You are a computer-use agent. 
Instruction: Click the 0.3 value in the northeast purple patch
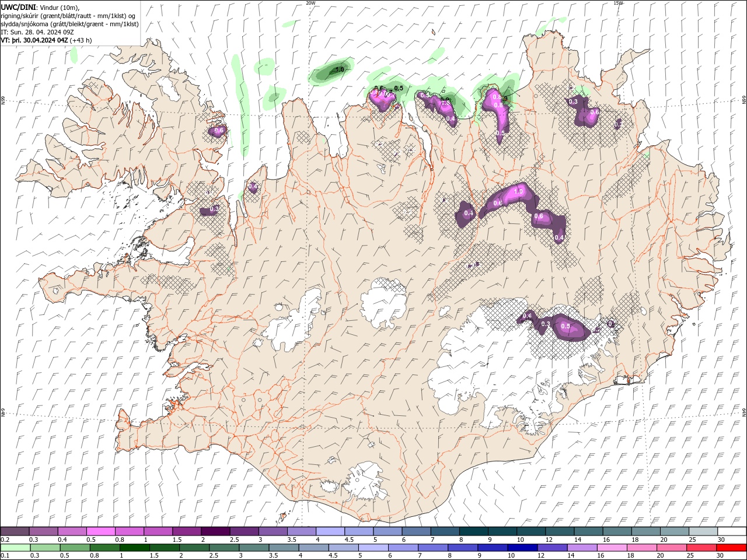[573, 101]
